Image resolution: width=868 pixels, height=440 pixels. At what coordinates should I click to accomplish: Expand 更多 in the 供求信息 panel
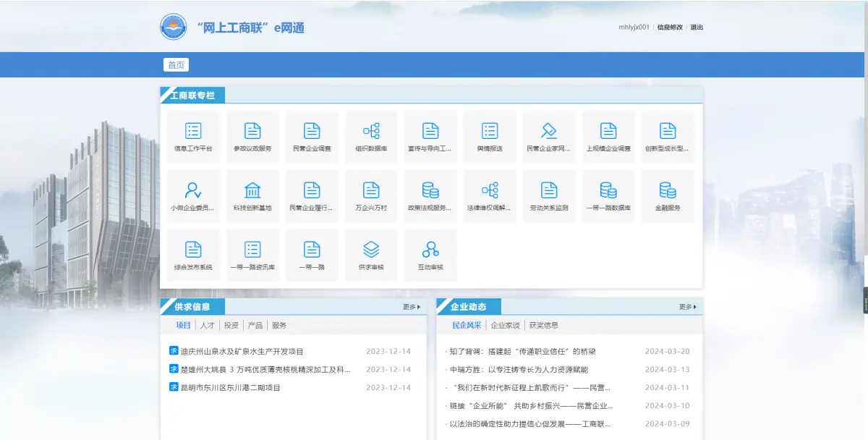pyautogui.click(x=411, y=307)
